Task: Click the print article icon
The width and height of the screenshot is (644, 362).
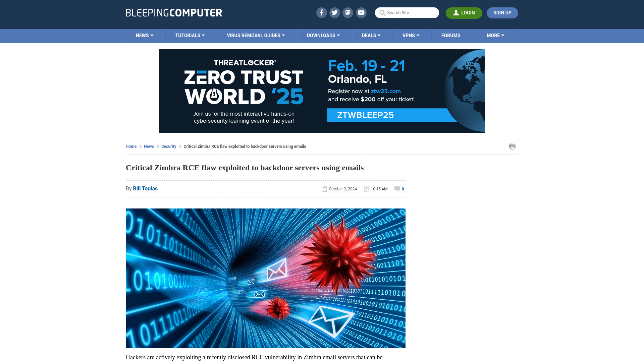Action: point(512,146)
